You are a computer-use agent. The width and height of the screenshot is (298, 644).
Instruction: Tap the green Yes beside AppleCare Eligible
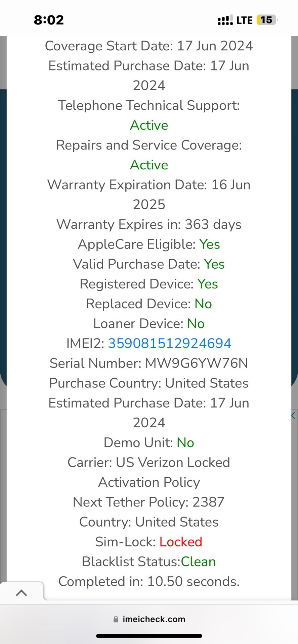[x=210, y=244]
